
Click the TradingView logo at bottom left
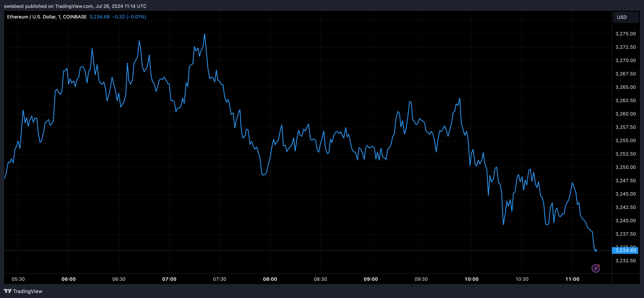point(8,291)
